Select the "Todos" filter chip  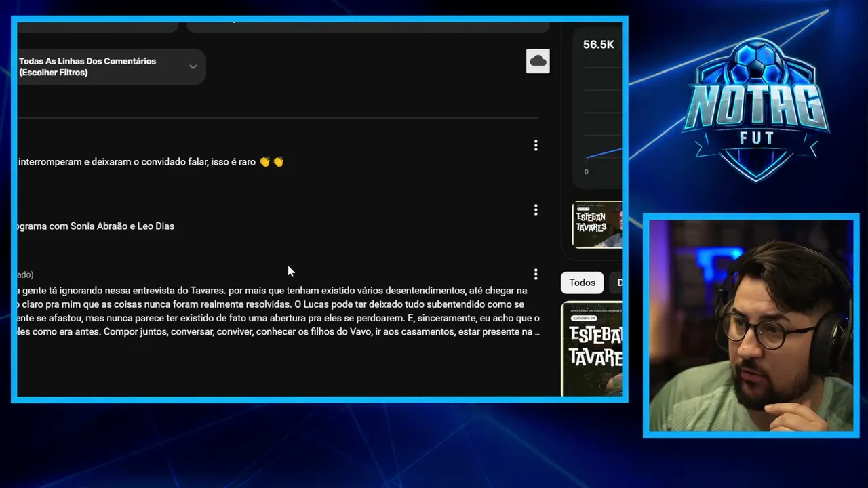coord(582,283)
